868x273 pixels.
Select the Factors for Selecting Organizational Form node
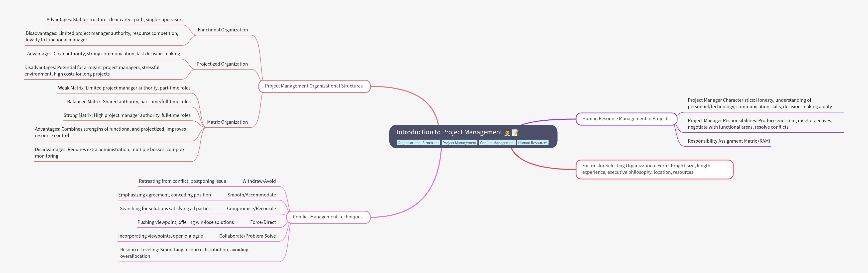[x=654, y=169]
